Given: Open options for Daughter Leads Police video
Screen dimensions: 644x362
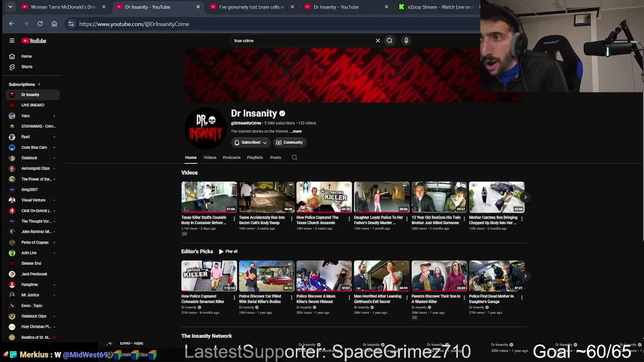Looking at the screenshot, I should point(407,219).
